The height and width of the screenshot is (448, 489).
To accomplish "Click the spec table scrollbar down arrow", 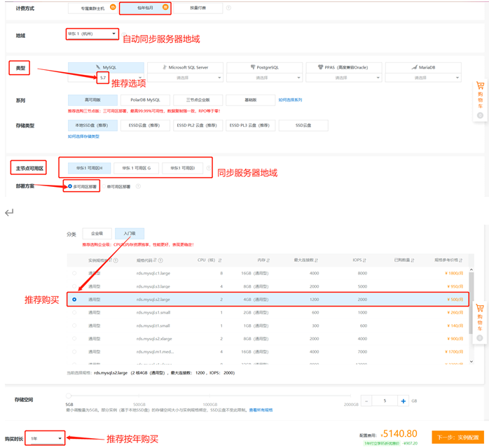I will tap(471, 361).
